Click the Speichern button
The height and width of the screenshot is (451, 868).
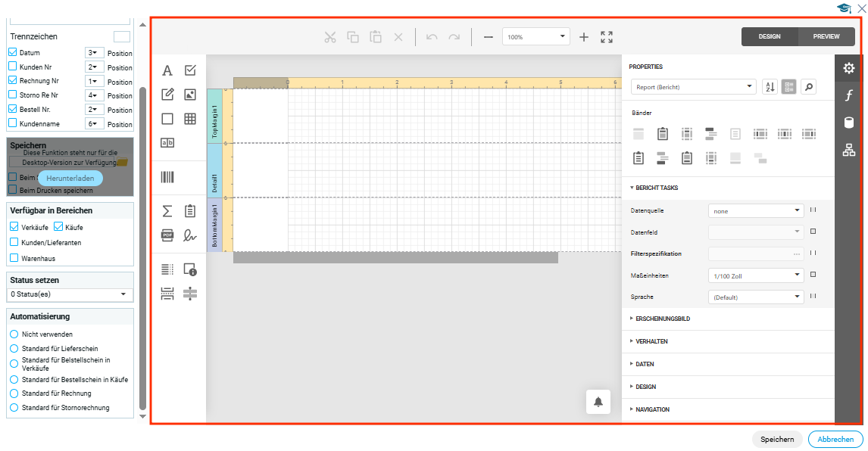click(777, 440)
